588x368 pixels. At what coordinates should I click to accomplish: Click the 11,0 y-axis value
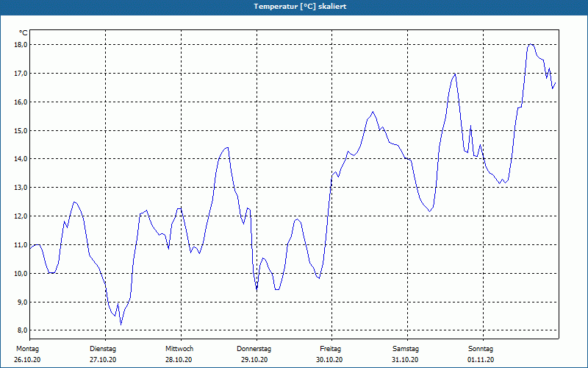pos(21,245)
